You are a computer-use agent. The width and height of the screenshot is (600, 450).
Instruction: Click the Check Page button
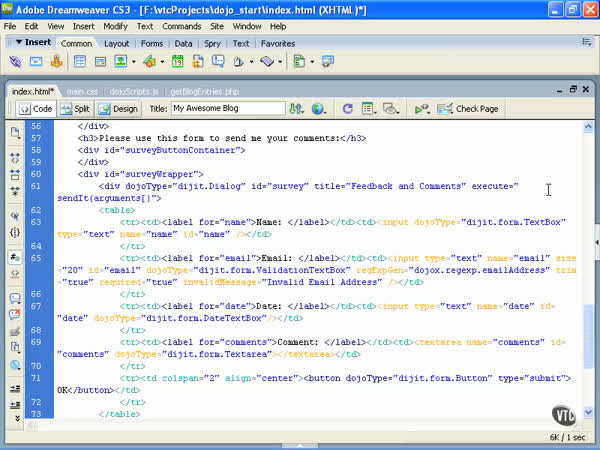pos(468,108)
